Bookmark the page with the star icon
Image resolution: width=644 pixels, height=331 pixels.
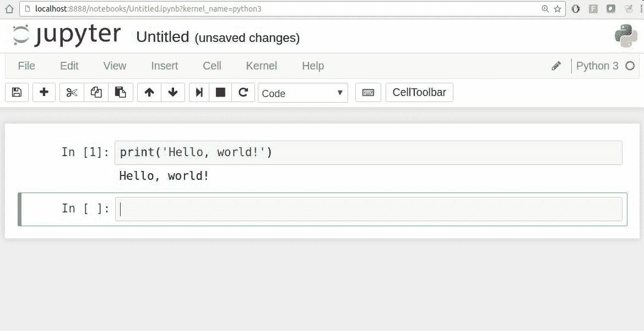tap(558, 9)
